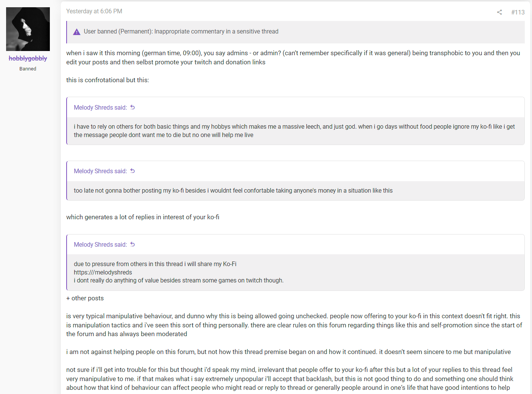Click the share icon beside post #113
Viewport: 532px width, 394px height.
tap(499, 12)
